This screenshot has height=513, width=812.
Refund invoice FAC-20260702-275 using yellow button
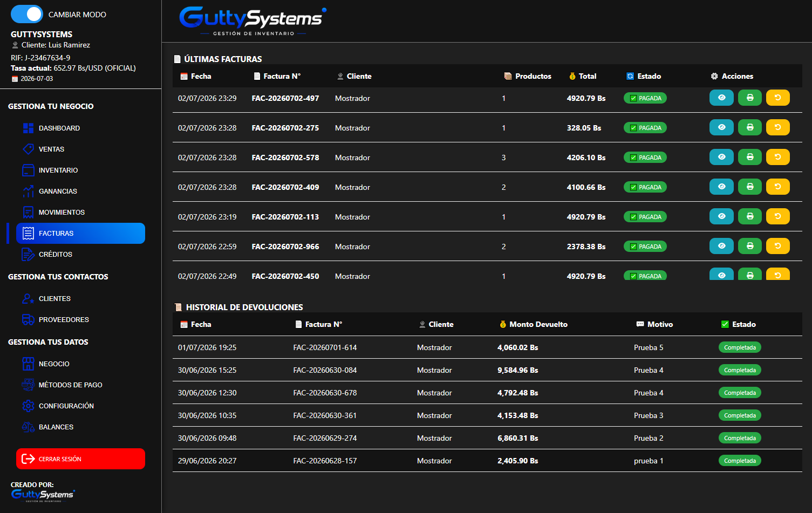pyautogui.click(x=778, y=127)
